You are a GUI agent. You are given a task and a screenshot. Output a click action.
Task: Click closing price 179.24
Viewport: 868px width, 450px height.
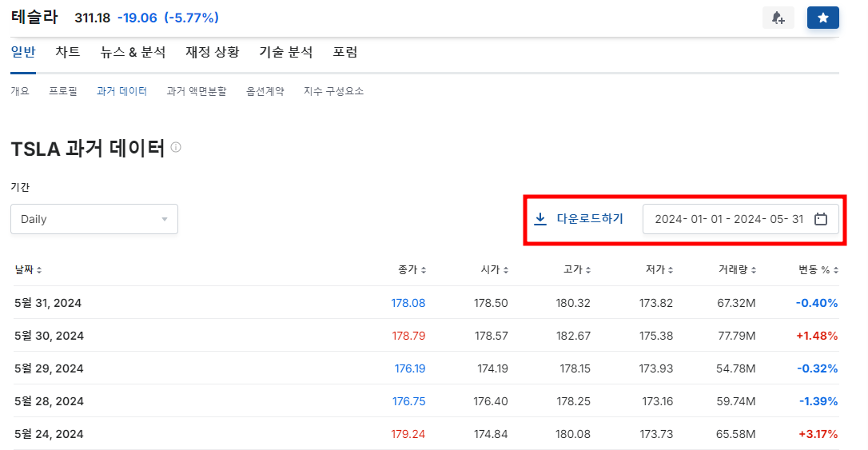point(408,433)
